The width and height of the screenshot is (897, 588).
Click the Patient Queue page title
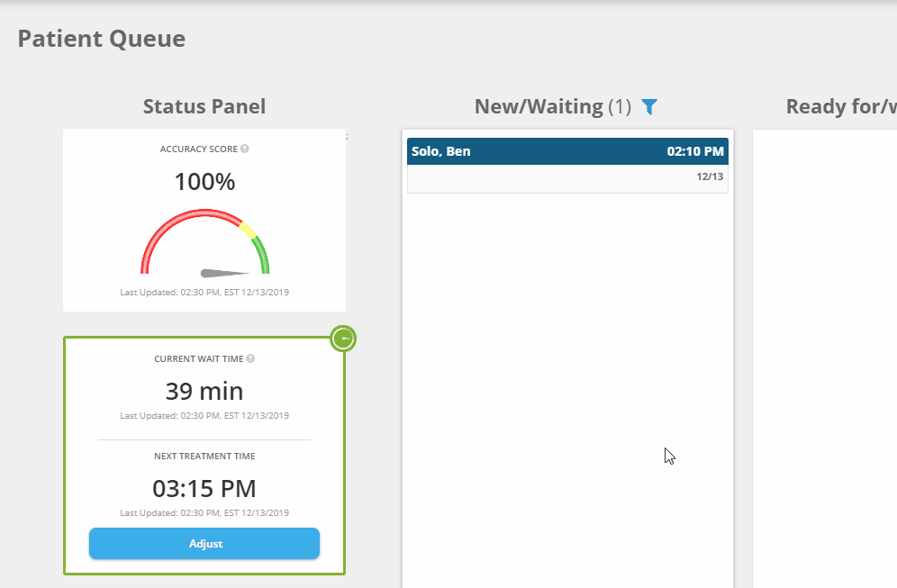click(x=102, y=39)
